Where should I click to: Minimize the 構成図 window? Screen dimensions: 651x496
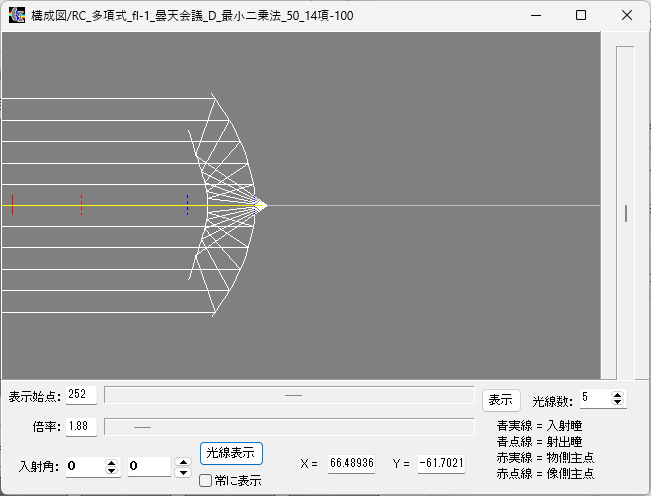(534, 16)
